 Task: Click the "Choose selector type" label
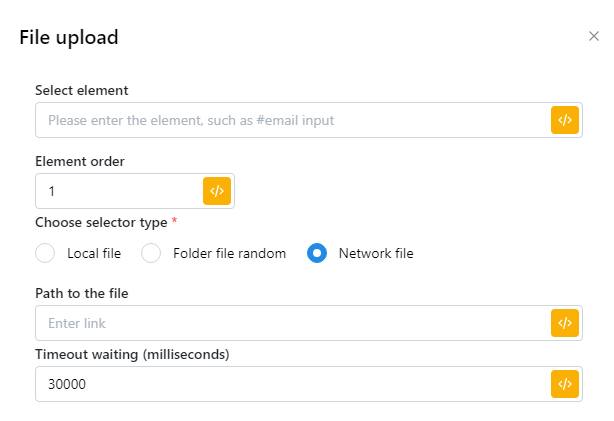tap(101, 222)
